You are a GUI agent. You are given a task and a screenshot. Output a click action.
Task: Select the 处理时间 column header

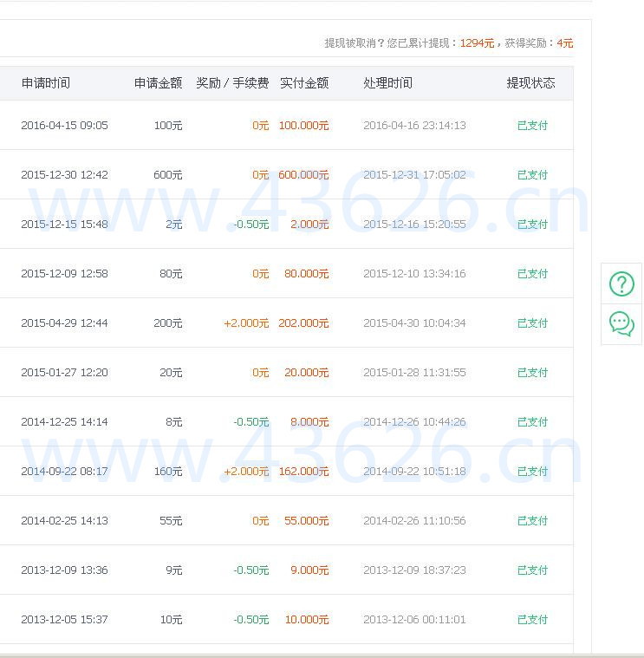pos(387,83)
